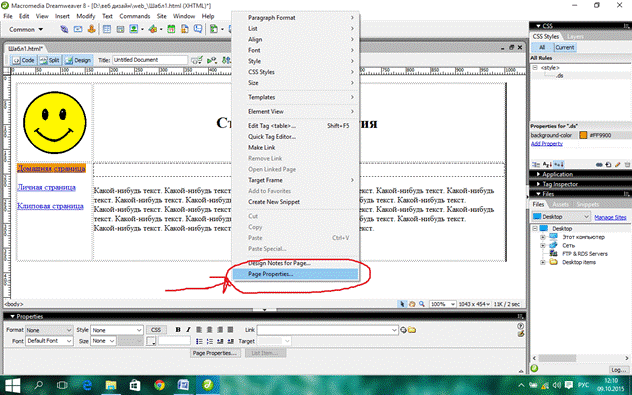Click the Insert Table icon
The height and width of the screenshot is (395, 632).
tap(107, 29)
